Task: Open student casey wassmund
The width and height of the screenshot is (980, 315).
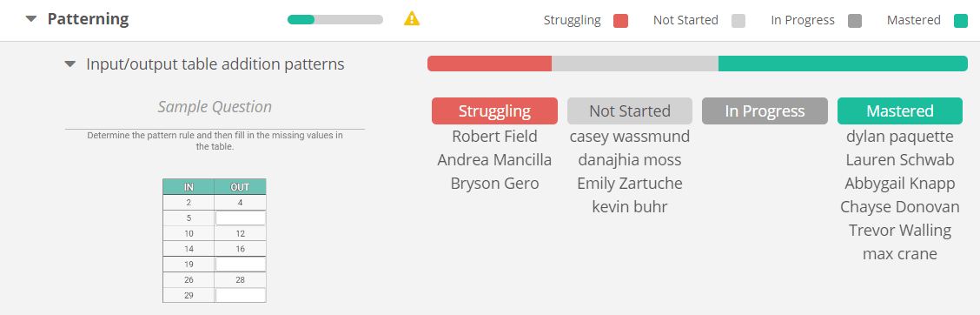Action: (629, 136)
